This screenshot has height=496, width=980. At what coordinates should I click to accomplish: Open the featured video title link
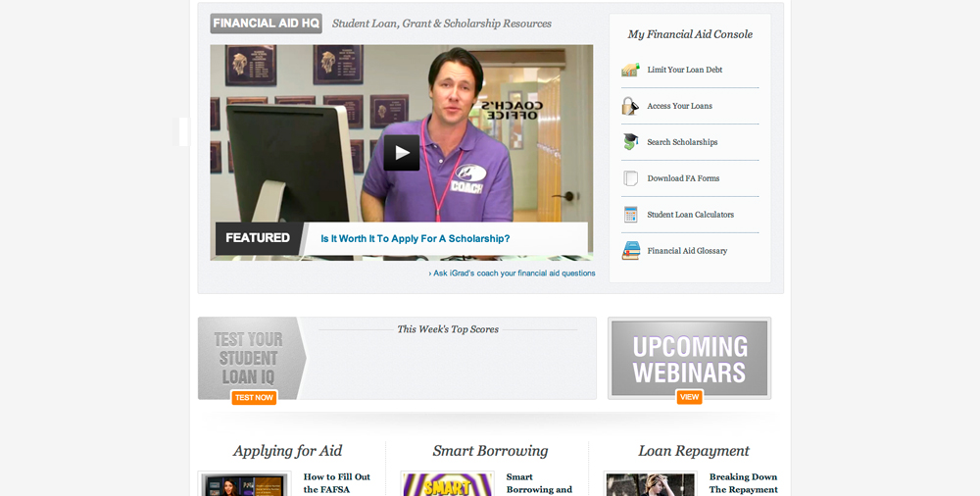click(x=415, y=238)
